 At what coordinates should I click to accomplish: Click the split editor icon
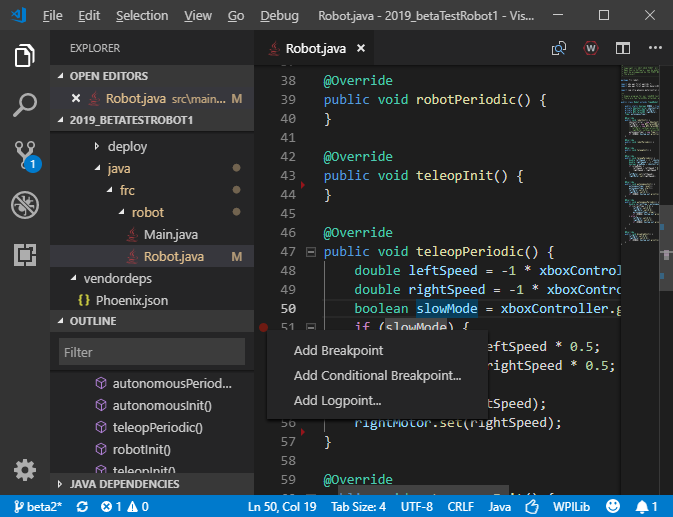coord(623,48)
